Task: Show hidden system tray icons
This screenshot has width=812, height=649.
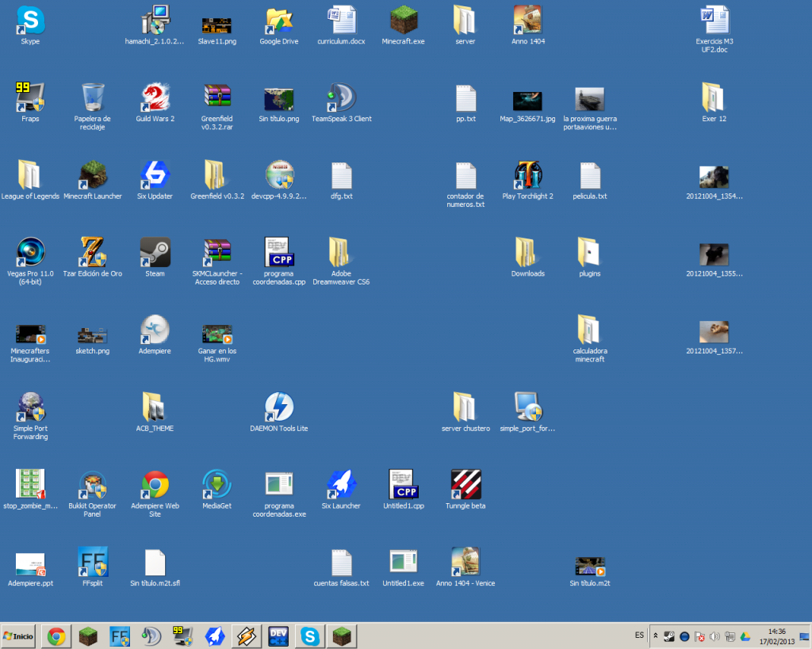Action: [655, 636]
